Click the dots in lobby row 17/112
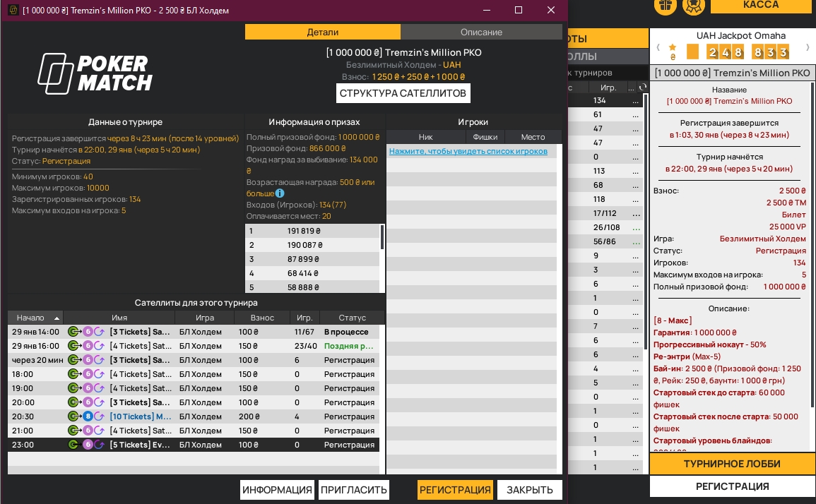Image resolution: width=816 pixels, height=504 pixels. [x=636, y=215]
